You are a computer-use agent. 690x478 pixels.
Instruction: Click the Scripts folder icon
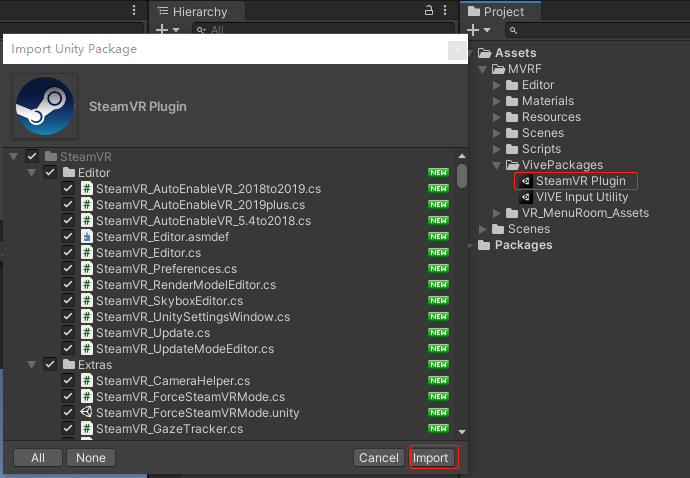(512, 149)
